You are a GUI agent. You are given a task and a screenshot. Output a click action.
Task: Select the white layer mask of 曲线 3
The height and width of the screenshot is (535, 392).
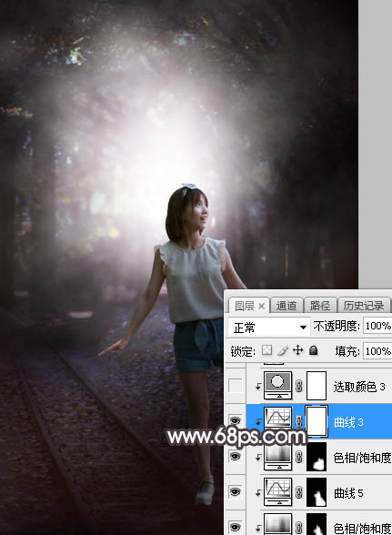(317, 421)
